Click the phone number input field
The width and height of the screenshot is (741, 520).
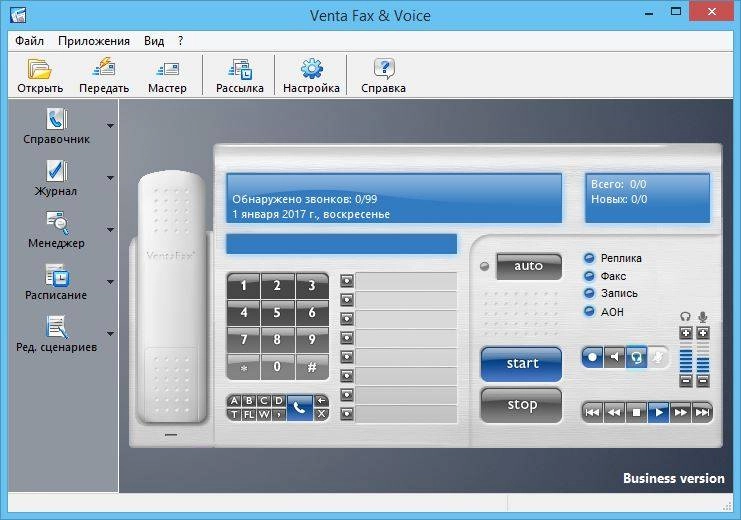[342, 244]
